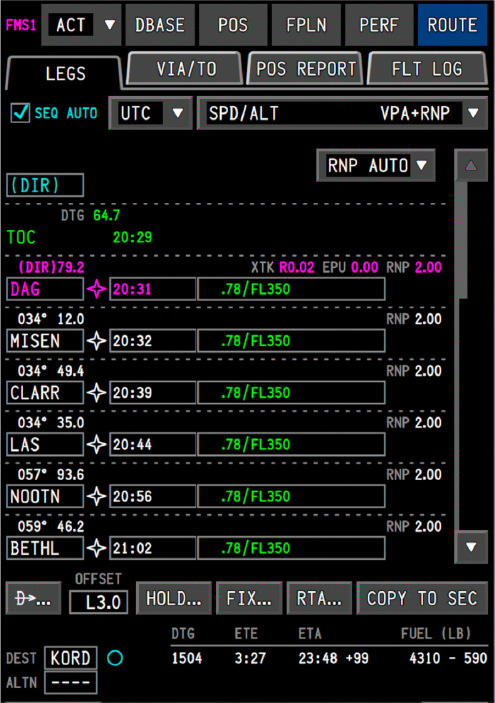Image resolution: width=495 pixels, height=703 pixels.
Task: Click the cyan circle next to KORD
Action: coord(115,658)
